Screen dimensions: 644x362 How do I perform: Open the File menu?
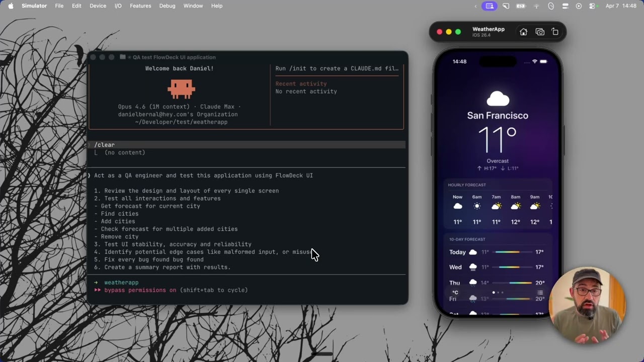(x=59, y=6)
